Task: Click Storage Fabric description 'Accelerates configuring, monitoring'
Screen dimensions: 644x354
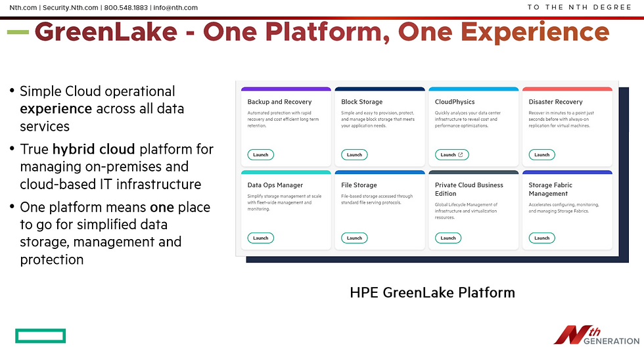Action: pos(564,208)
